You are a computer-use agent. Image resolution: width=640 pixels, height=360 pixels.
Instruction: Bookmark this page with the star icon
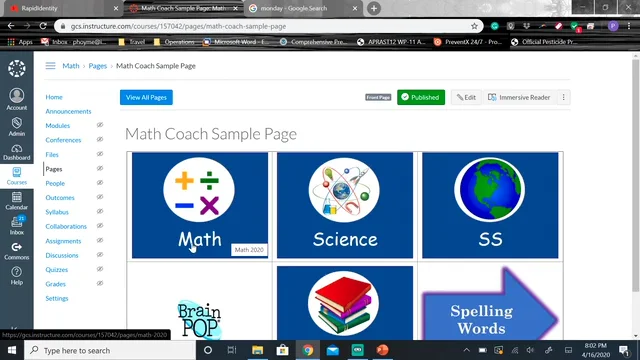click(474, 26)
